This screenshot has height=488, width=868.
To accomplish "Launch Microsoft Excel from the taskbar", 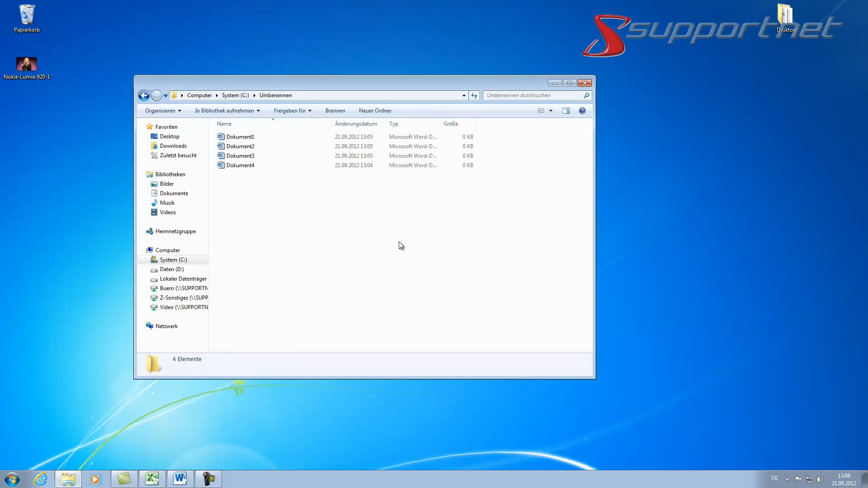I will click(152, 479).
